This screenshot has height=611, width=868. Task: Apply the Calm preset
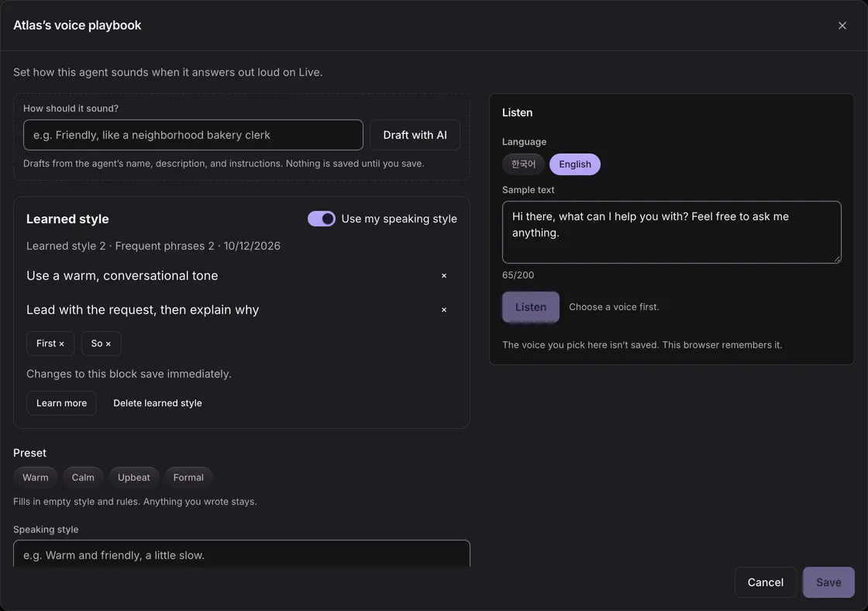click(x=83, y=478)
